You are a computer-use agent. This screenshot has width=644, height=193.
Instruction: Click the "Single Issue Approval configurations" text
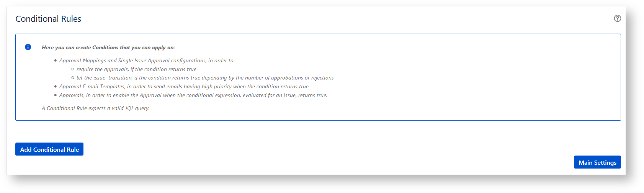[162, 60]
